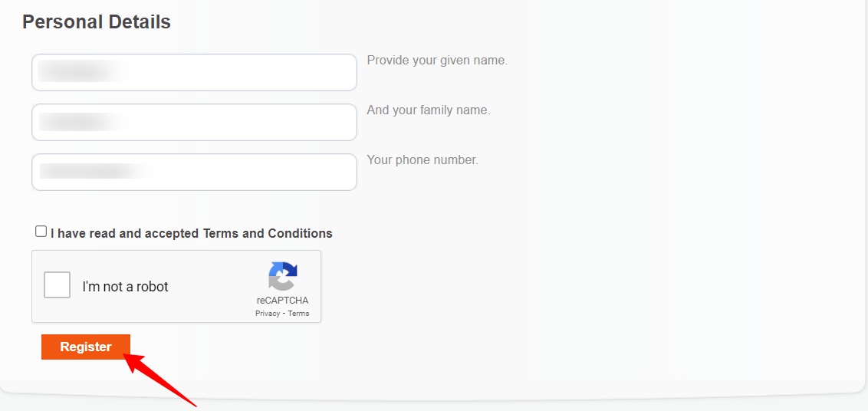Click the "Your phone number." hint text

pyautogui.click(x=422, y=160)
